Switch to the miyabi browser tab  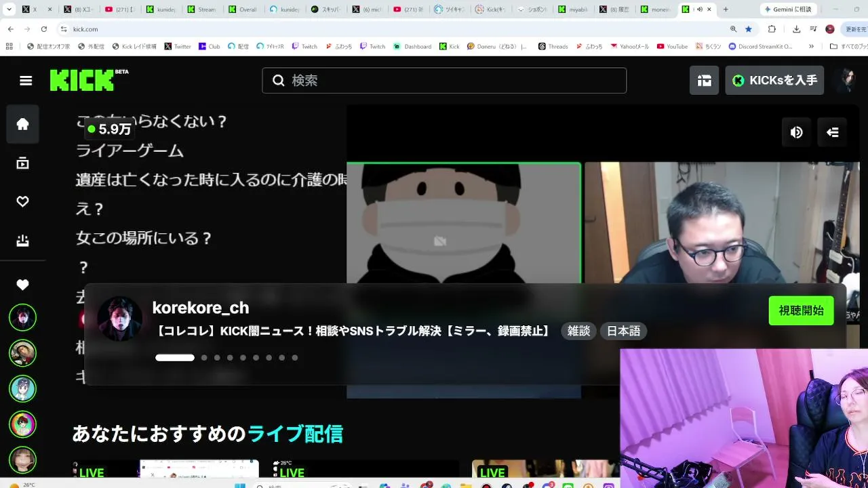point(574,9)
